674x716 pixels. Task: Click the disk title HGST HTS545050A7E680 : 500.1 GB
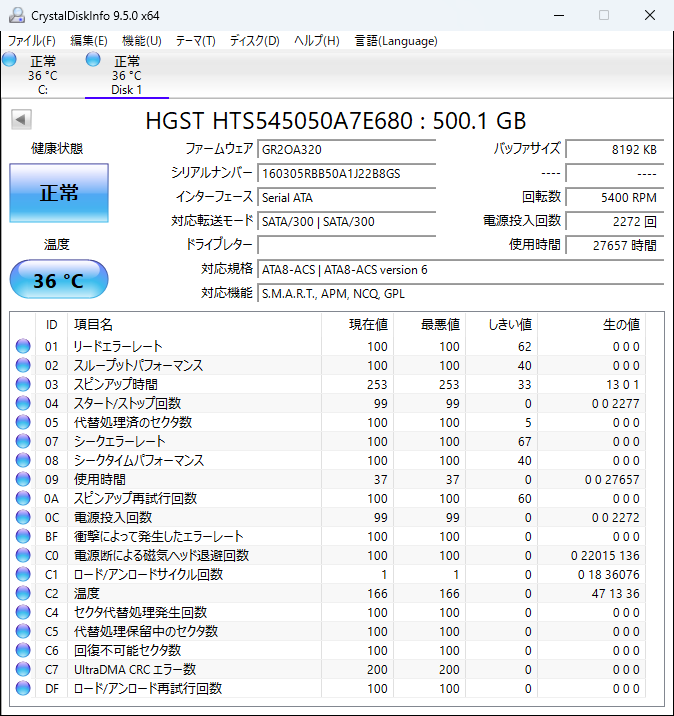[336, 121]
